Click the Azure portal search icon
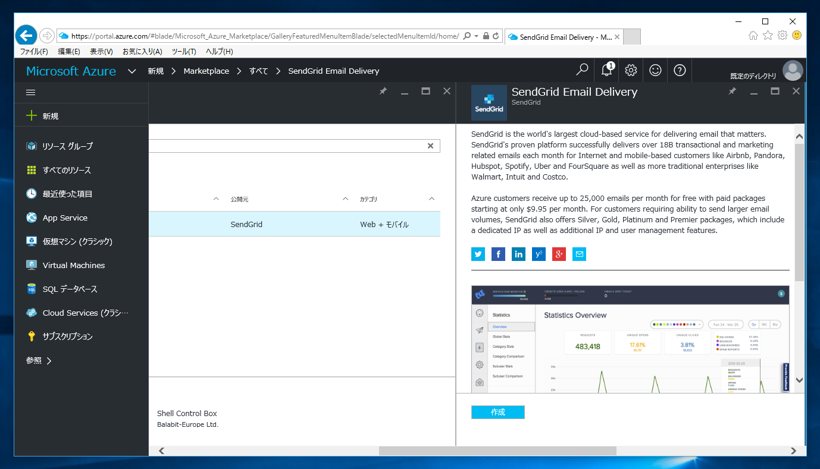This screenshot has width=820, height=469. click(582, 70)
